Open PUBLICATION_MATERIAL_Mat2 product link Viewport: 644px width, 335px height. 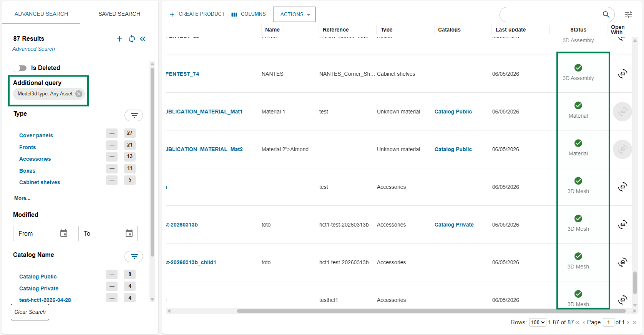coord(204,149)
